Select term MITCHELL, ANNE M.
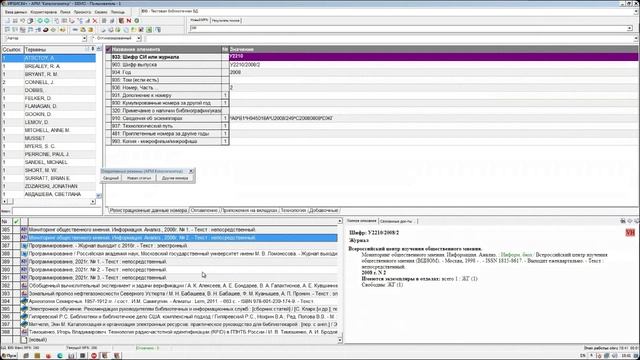Screen dimensions: 640x360 49,130
